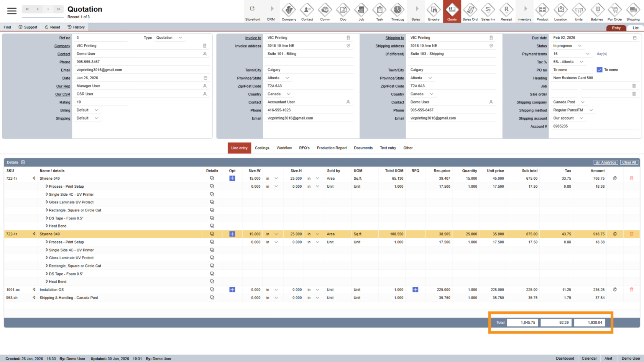This screenshot has height=362, width=644.
Task: Expand the Process - Print Setup row
Action: point(47,187)
